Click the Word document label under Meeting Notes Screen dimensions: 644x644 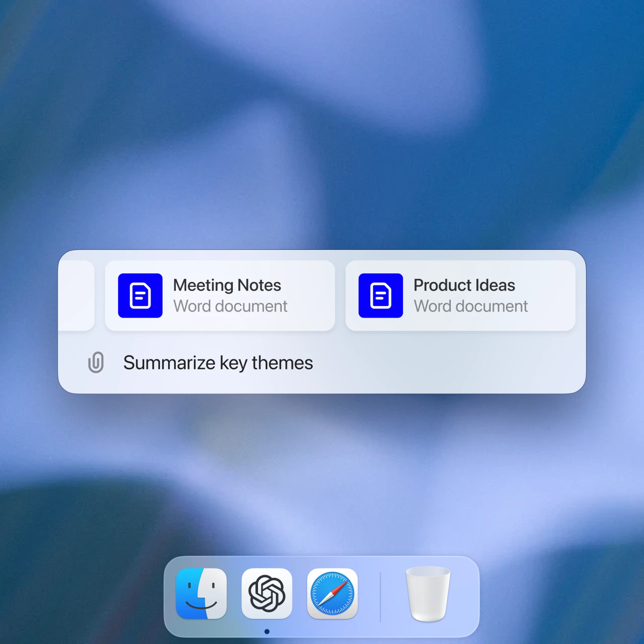230,306
